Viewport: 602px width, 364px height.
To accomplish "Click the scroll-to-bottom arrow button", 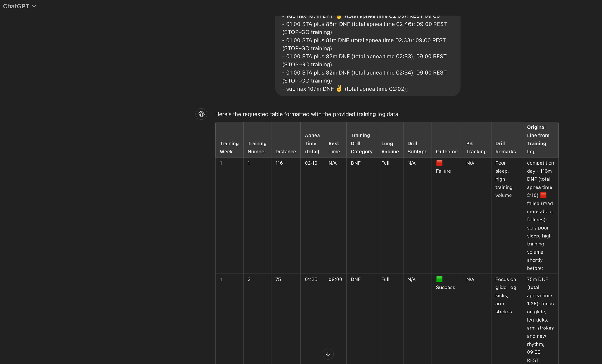I will pos(328,354).
